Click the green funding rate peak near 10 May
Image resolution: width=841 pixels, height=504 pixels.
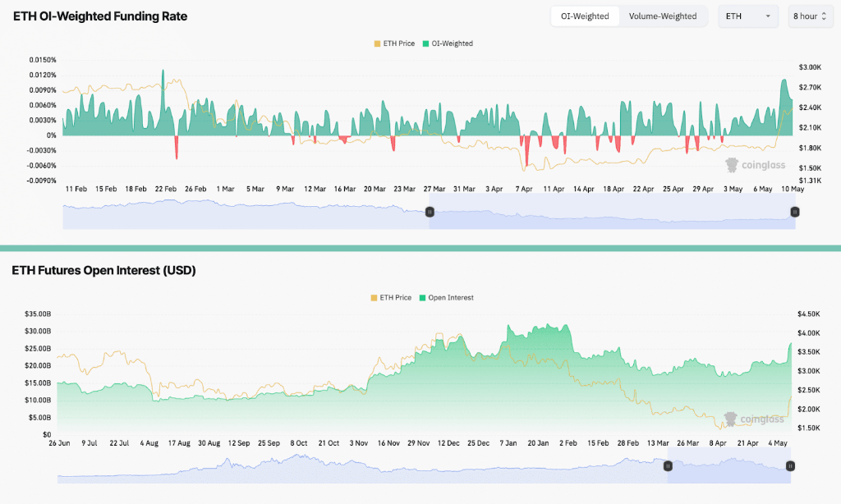pyautogui.click(x=784, y=86)
